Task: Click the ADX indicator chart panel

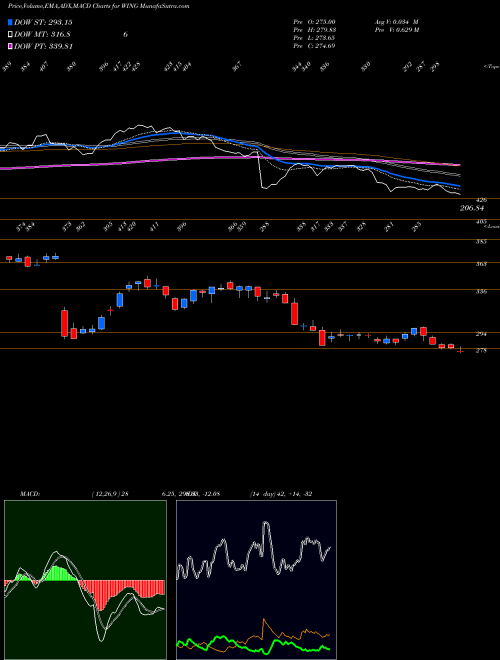Action: click(x=256, y=580)
